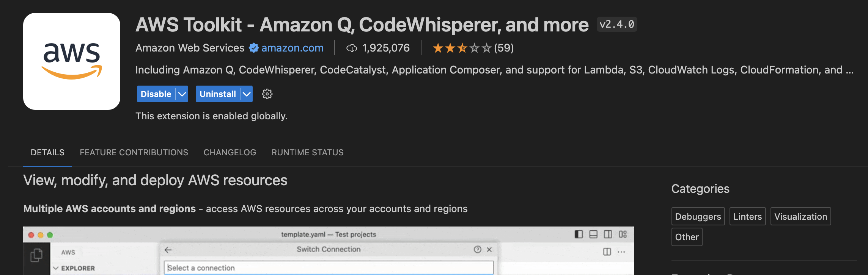Select the Linters category

(747, 216)
